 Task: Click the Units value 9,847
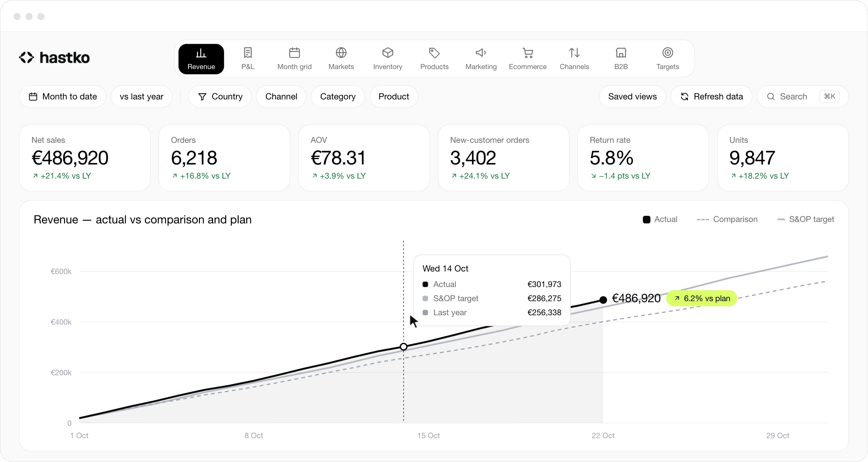coord(752,158)
